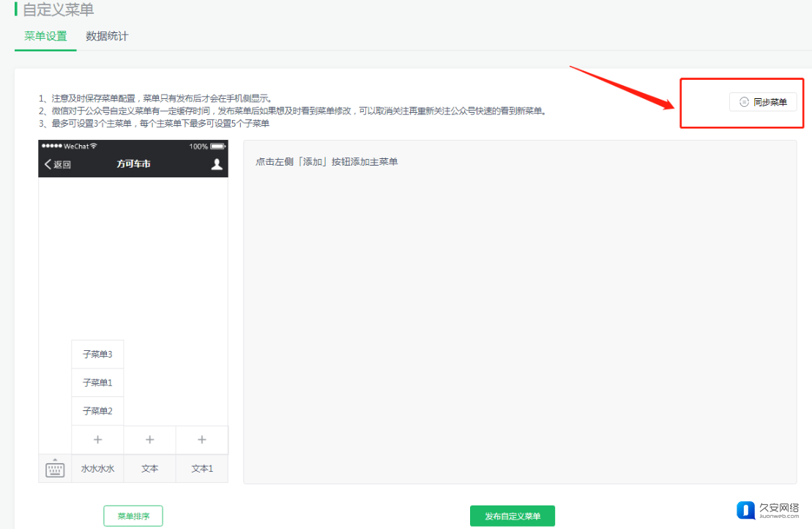Click the plus icon above 水水水水 menu
This screenshot has width=812, height=529.
[x=97, y=440]
